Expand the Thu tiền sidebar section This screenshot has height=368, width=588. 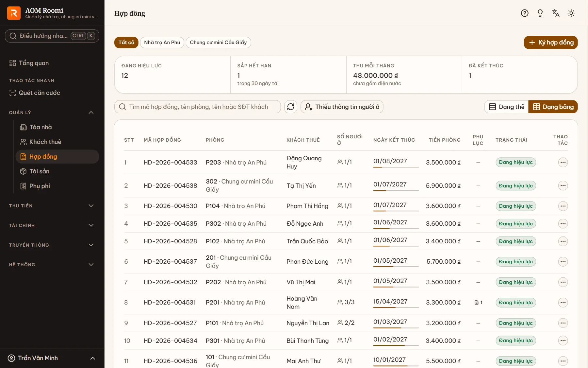point(52,206)
